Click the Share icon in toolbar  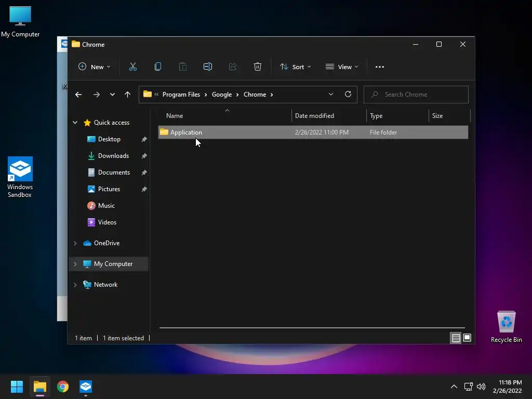pos(233,67)
